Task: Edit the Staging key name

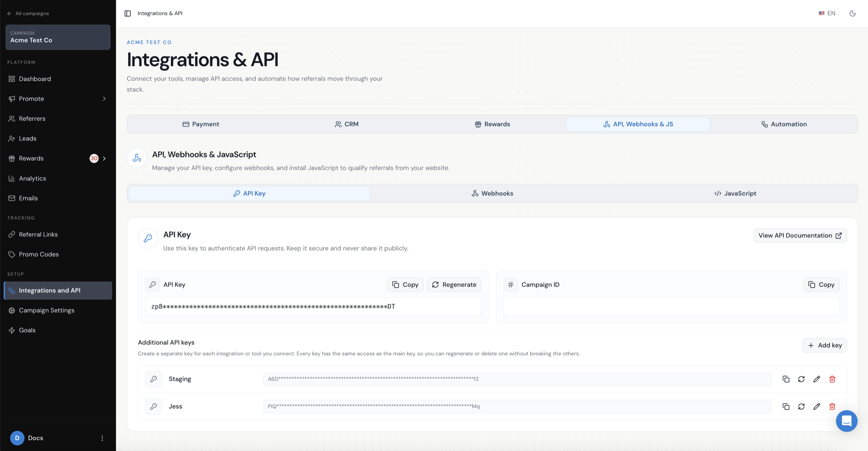Action: tap(817, 379)
